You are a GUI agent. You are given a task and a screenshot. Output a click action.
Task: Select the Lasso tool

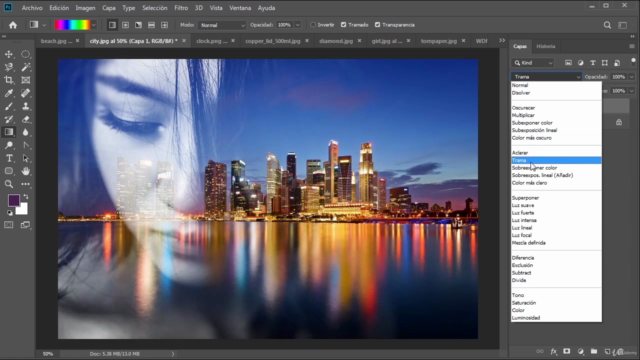coord(9,67)
